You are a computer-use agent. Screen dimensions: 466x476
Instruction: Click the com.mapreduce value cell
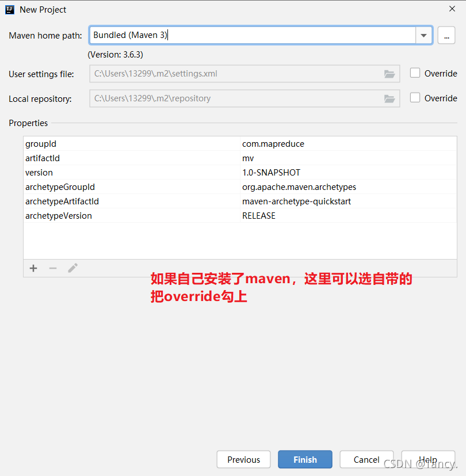click(x=348, y=143)
